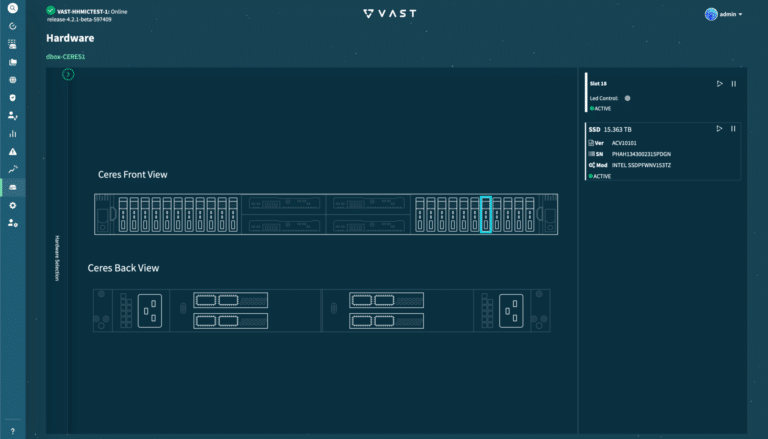Click the Hardware Selection vertical label
Image resolution: width=768 pixels, height=439 pixels.
point(57,258)
